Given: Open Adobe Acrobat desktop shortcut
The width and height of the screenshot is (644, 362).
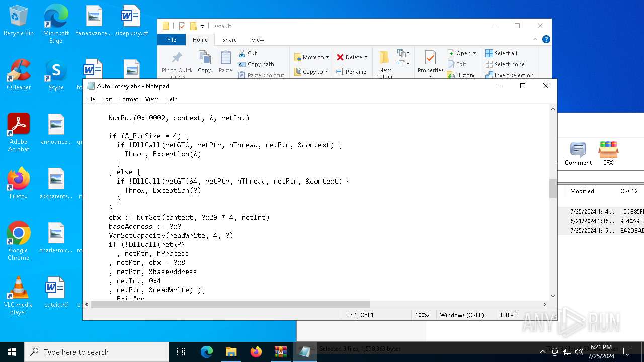Looking at the screenshot, I should (x=19, y=133).
